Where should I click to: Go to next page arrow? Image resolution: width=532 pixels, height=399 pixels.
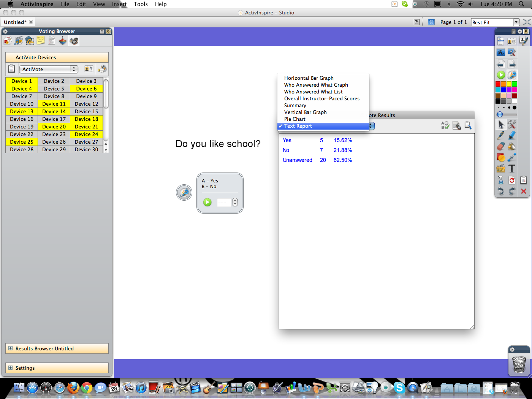512,64
